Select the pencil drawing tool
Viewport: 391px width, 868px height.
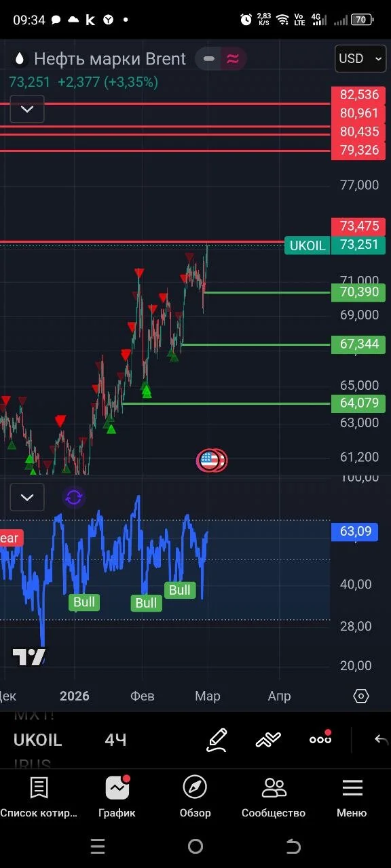(x=217, y=739)
